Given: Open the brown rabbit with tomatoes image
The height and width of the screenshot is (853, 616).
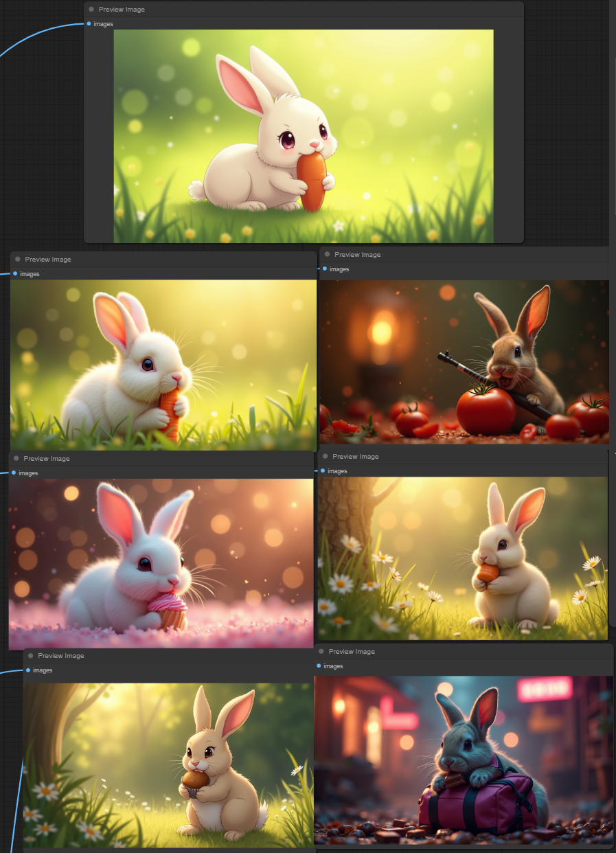Looking at the screenshot, I should click(x=464, y=361).
